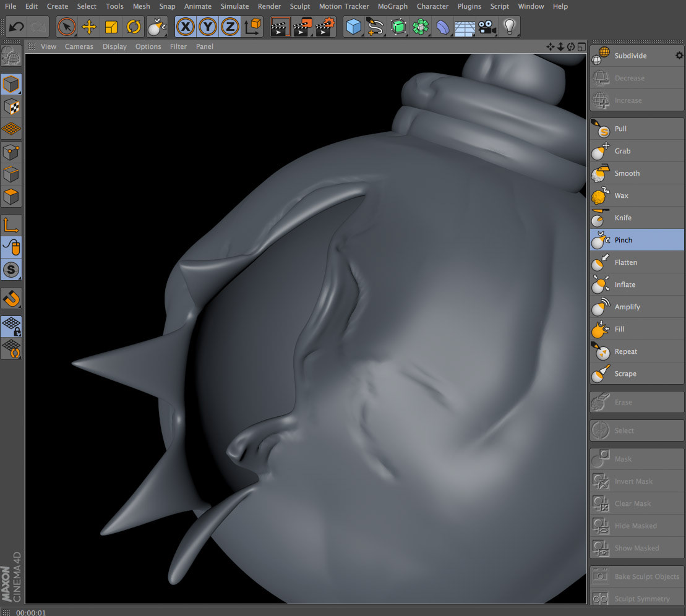
Task: Open Subdivide settings gear
Action: (x=679, y=56)
